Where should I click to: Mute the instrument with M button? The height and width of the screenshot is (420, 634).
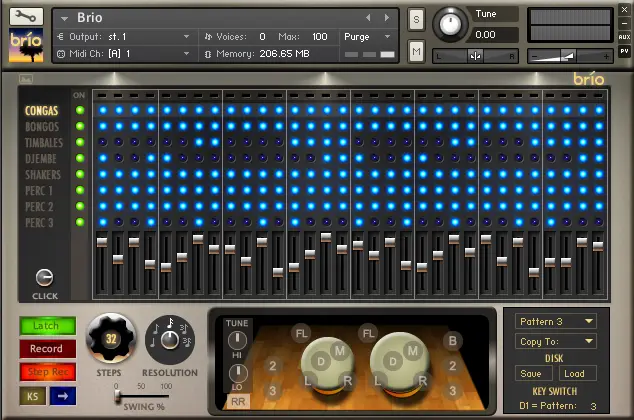coord(416,51)
